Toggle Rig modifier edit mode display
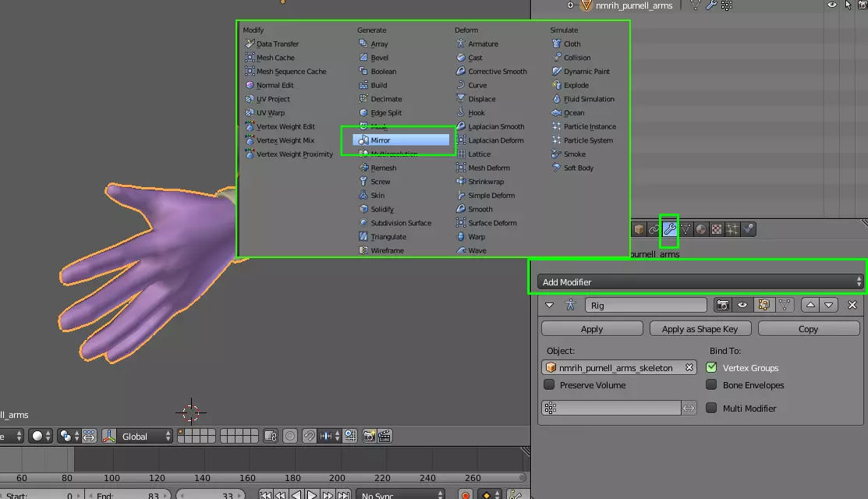 pos(763,306)
